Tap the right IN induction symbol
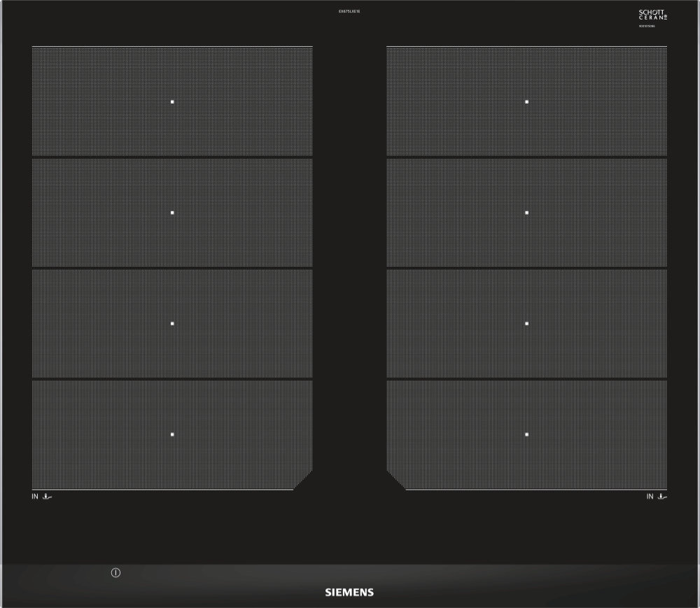700x608 pixels. (x=657, y=497)
